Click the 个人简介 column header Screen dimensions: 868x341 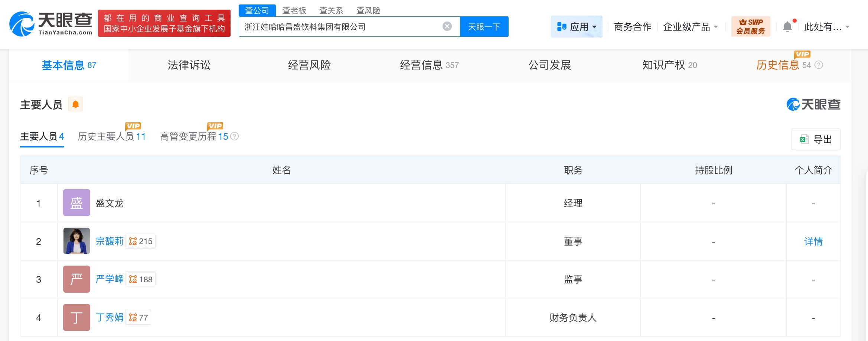pos(813,170)
